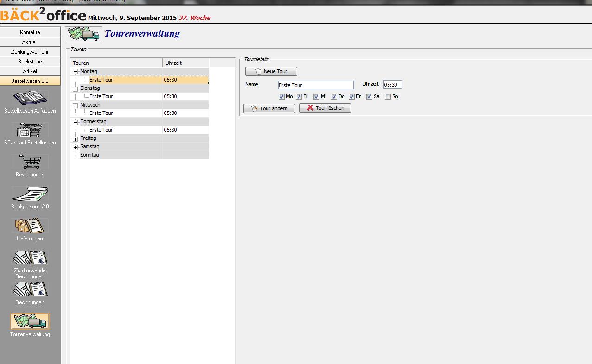Click the Tour löschen button
The height and width of the screenshot is (364, 592).
point(325,108)
